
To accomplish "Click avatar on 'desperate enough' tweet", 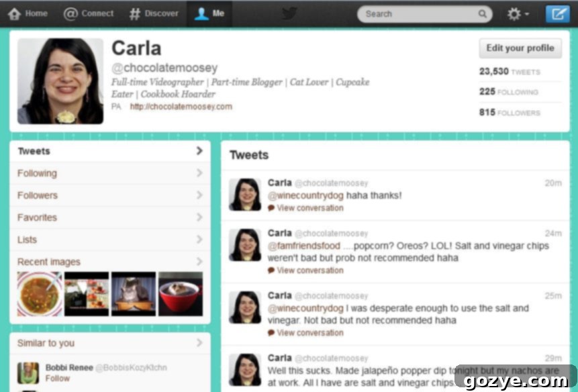I will [245, 307].
